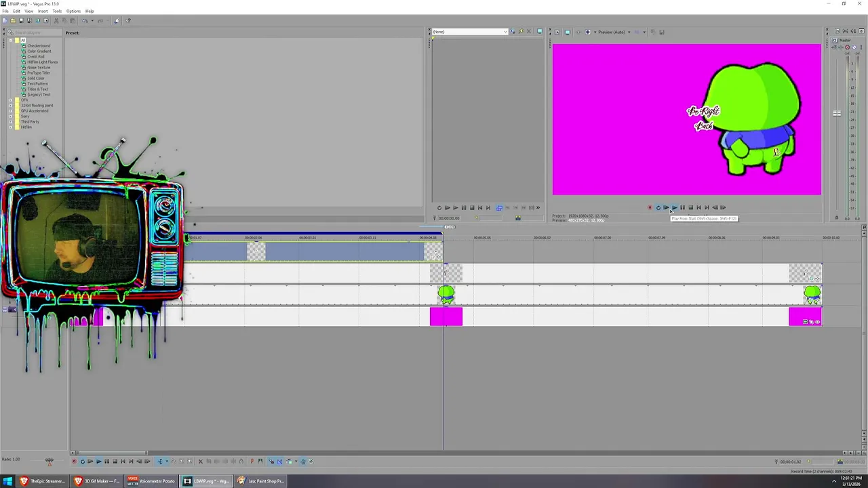Expand the Sony folder in the tree
The width and height of the screenshot is (868, 488).
[10, 116]
